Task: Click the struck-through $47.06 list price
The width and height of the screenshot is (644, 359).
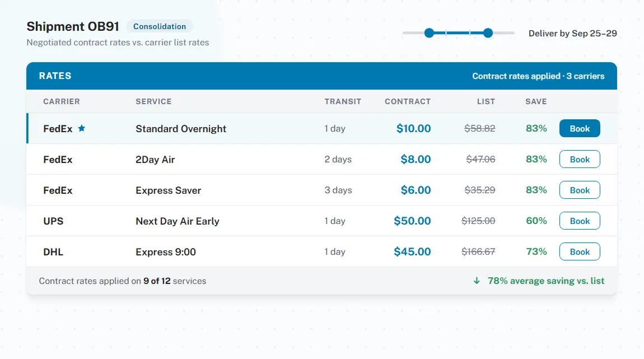Action: pyautogui.click(x=480, y=160)
